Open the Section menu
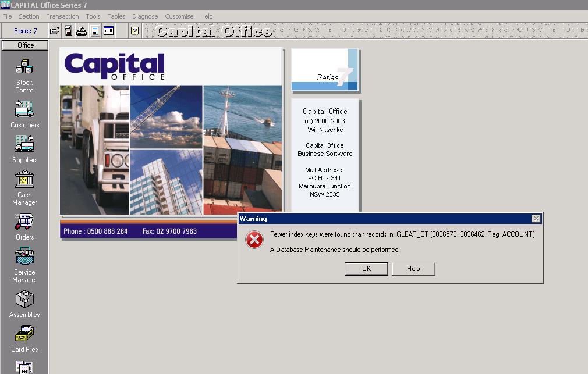Image resolution: width=588 pixels, height=374 pixels. click(x=29, y=16)
